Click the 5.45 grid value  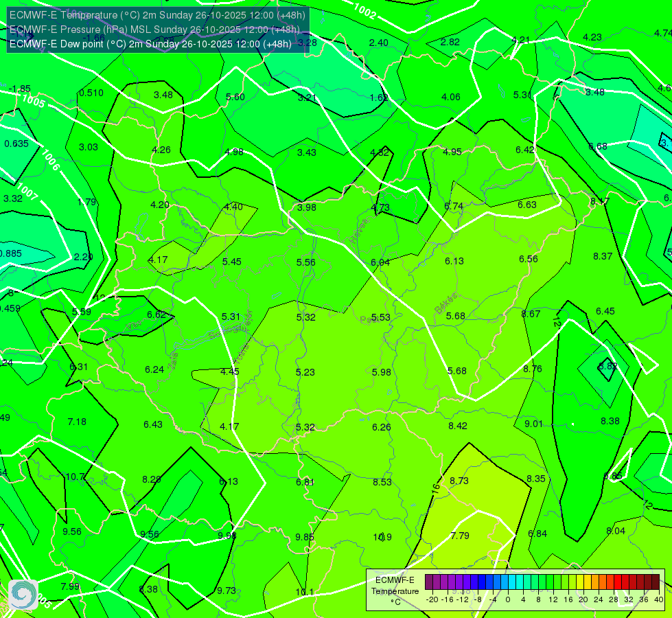[232, 262]
